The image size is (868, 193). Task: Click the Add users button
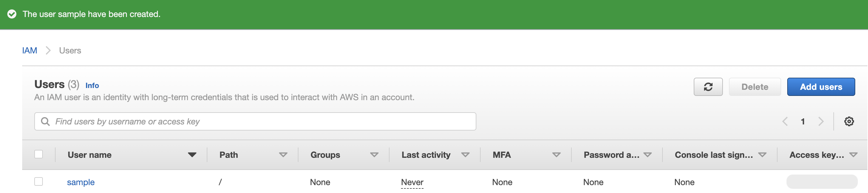coord(821,87)
